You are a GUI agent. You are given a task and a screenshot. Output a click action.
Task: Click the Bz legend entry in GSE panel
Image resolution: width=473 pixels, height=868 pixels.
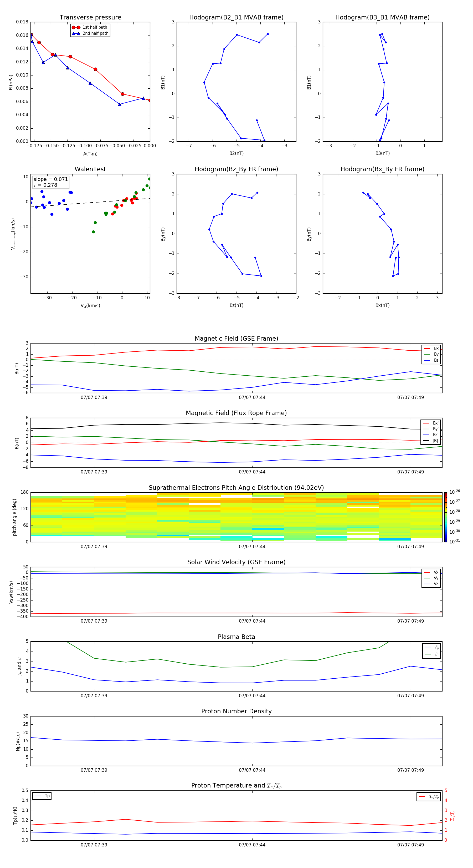tap(431, 360)
